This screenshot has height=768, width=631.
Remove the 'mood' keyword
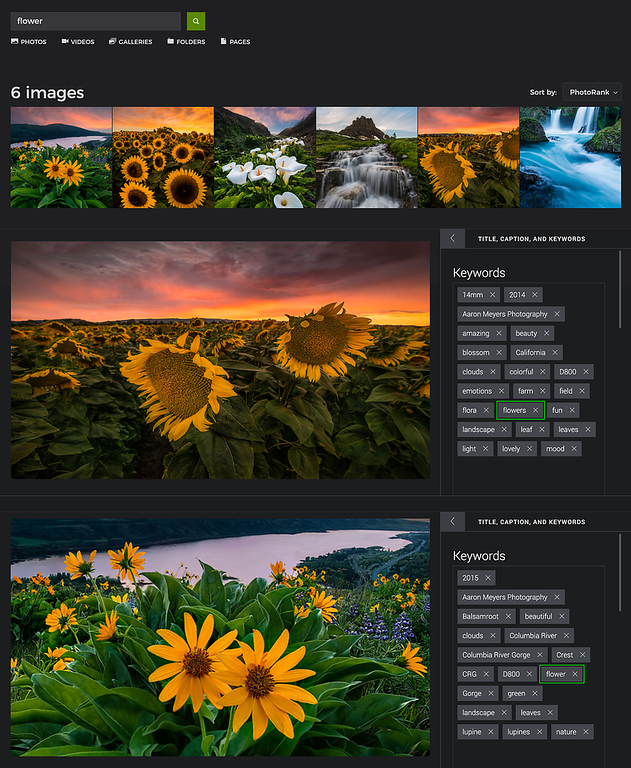tap(574, 449)
